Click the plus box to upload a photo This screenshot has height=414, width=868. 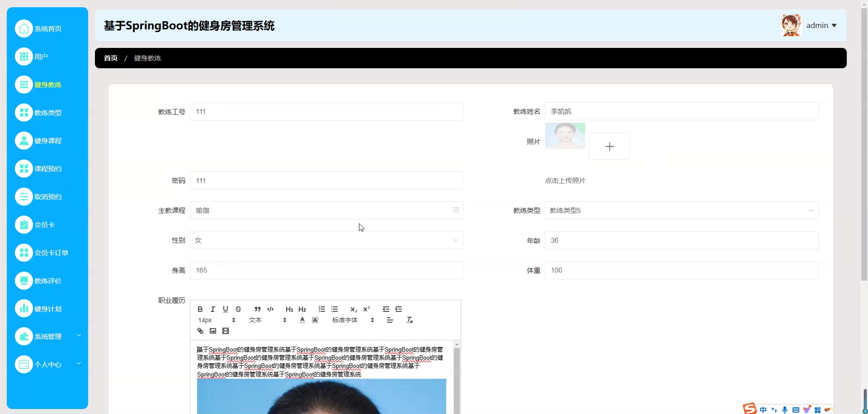coord(609,146)
